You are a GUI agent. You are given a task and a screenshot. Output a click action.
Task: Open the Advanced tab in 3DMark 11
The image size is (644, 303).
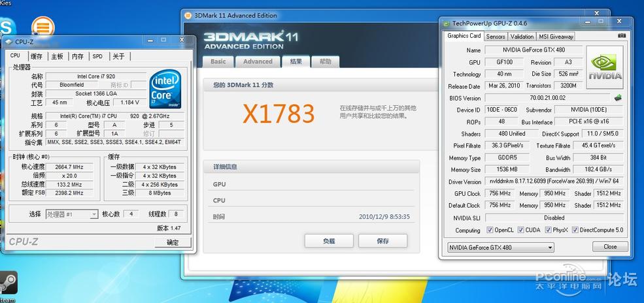258,61
